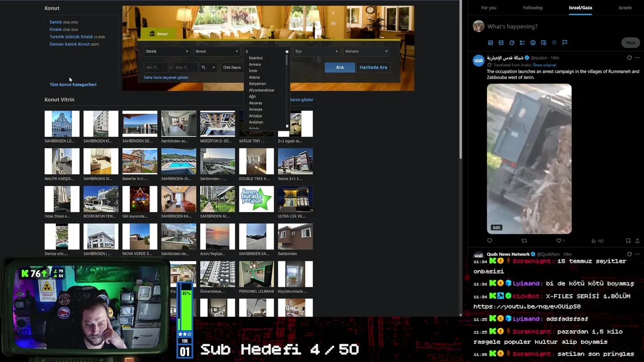Open the DOUBLE TREE K... listing thumbnail
Viewport: 644px width, 362px height.
pyautogui.click(x=256, y=161)
